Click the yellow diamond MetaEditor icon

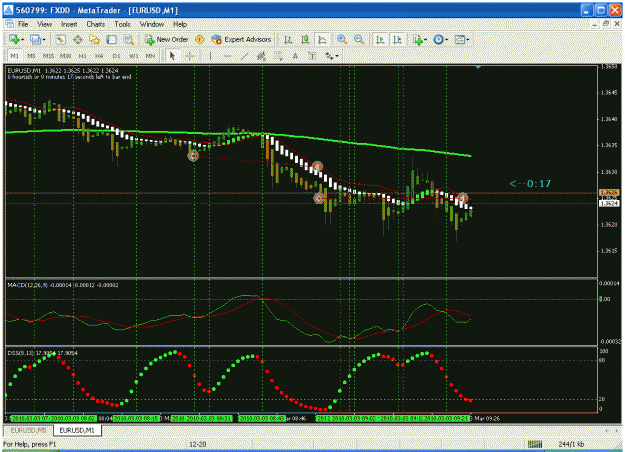click(199, 39)
